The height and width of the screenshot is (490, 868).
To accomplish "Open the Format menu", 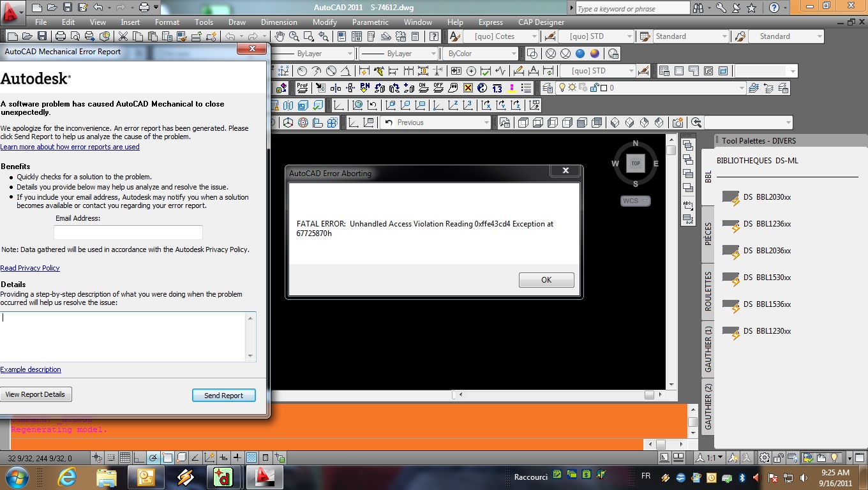I will tap(167, 22).
